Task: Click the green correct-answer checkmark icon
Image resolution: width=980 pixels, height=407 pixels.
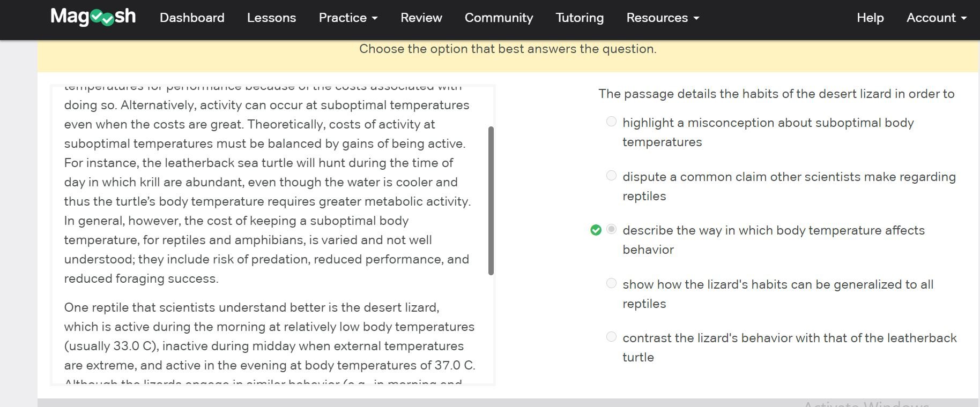Action: click(x=596, y=230)
